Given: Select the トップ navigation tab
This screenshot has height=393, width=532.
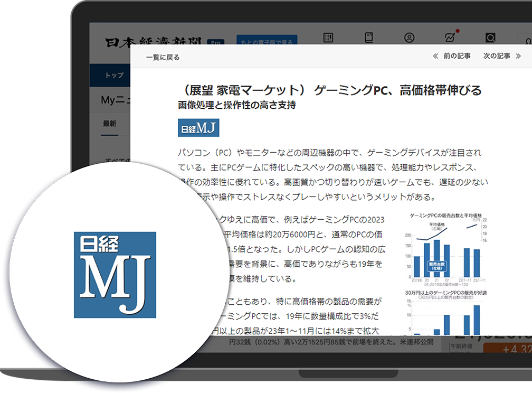Looking at the screenshot, I should pos(114,76).
